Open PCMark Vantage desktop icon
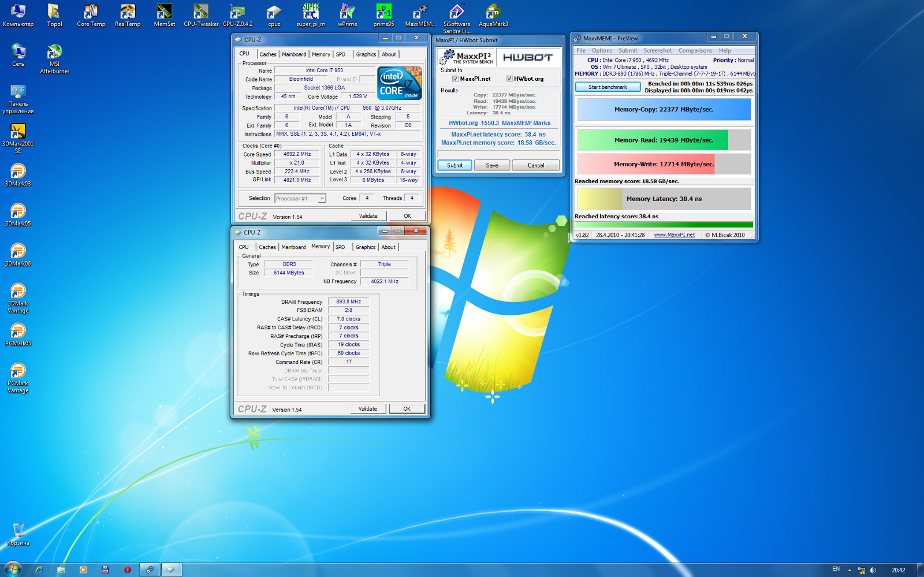924x577 pixels. tap(18, 378)
